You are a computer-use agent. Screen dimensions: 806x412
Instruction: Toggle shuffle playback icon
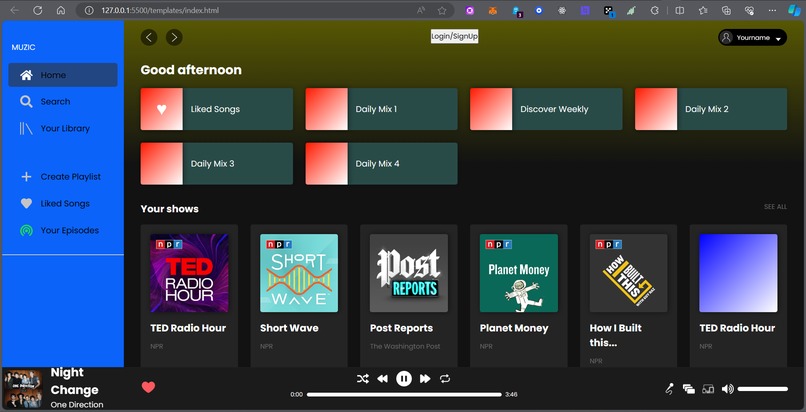(x=362, y=379)
